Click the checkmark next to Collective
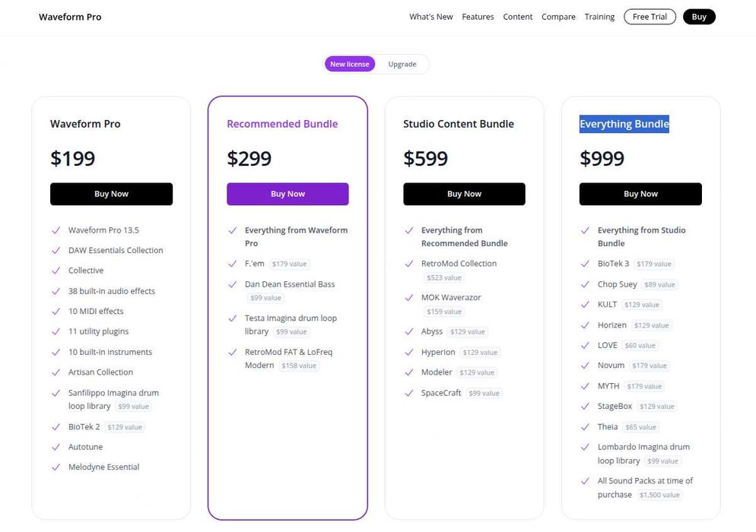Screen dimensions: 756x532 (56, 271)
